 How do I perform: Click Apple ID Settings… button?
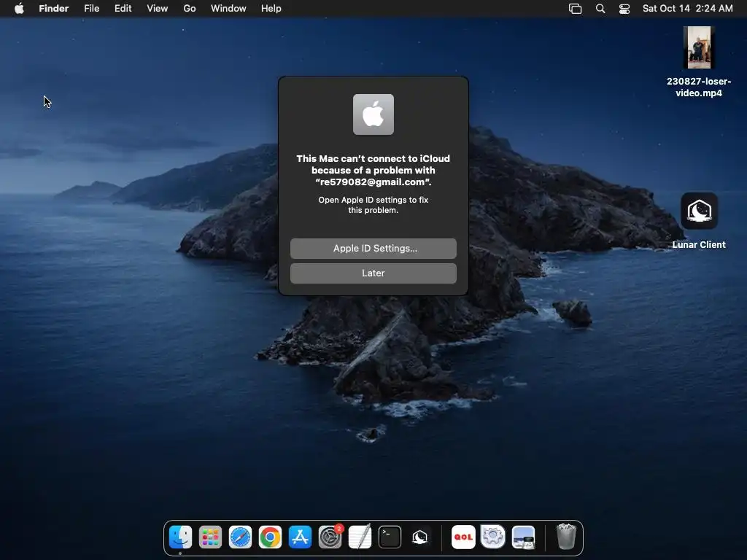pyautogui.click(x=373, y=249)
